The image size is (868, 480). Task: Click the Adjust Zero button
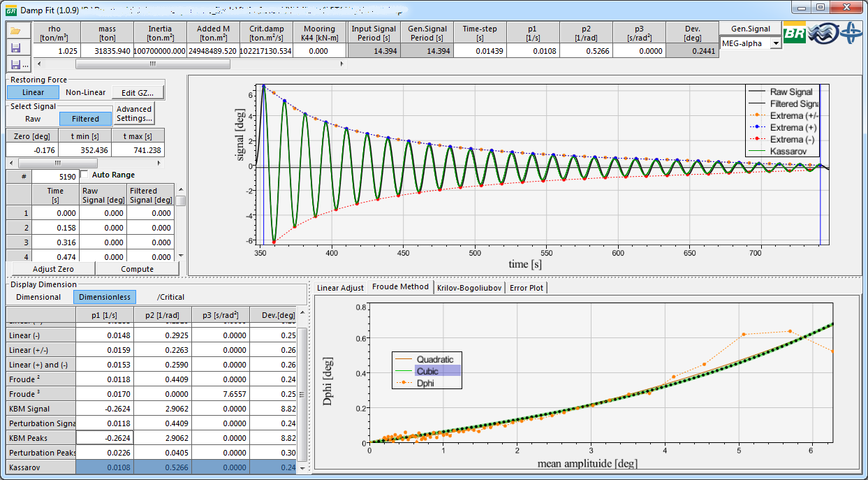tap(54, 269)
